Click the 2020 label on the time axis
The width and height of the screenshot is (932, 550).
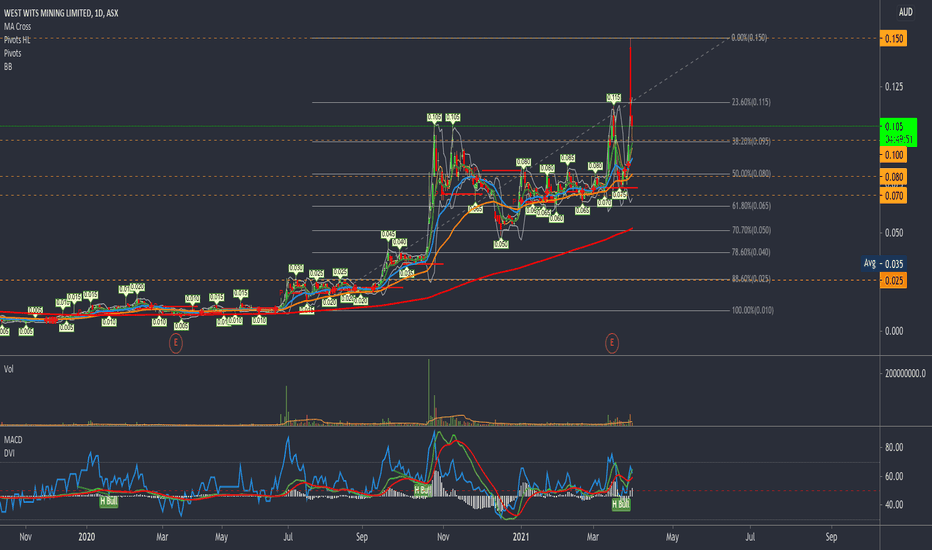point(87,537)
